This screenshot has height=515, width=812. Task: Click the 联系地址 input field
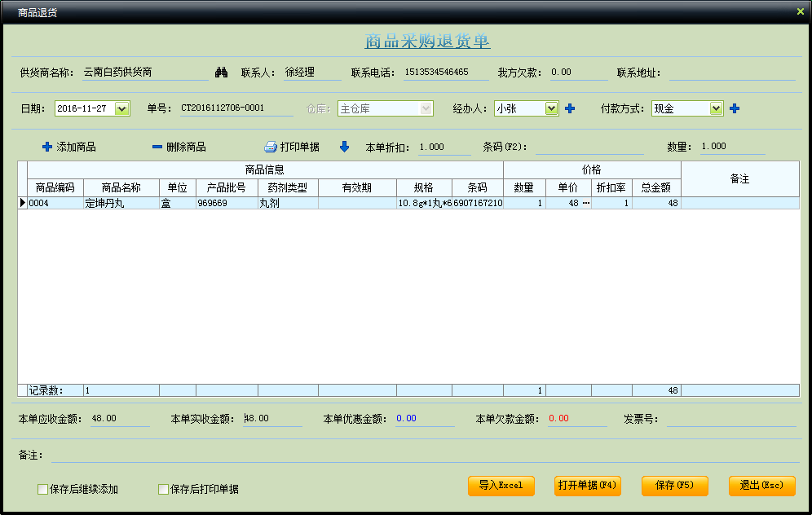(x=732, y=73)
